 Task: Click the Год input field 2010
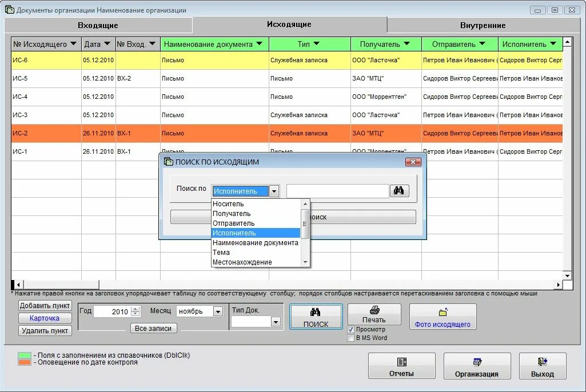pyautogui.click(x=113, y=311)
